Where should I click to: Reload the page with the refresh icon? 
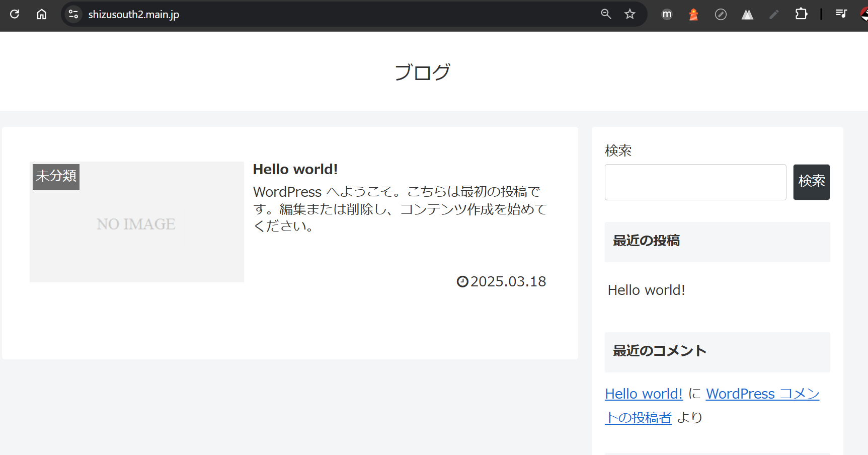point(15,14)
